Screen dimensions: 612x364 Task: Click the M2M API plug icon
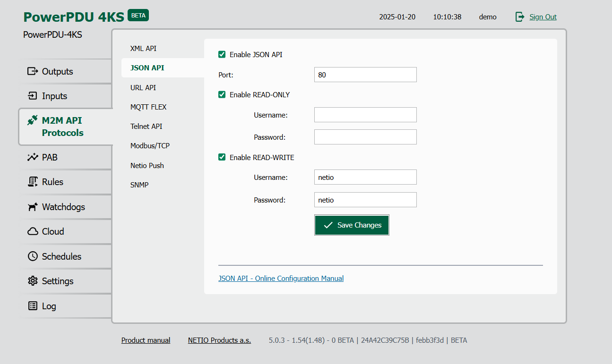point(32,120)
